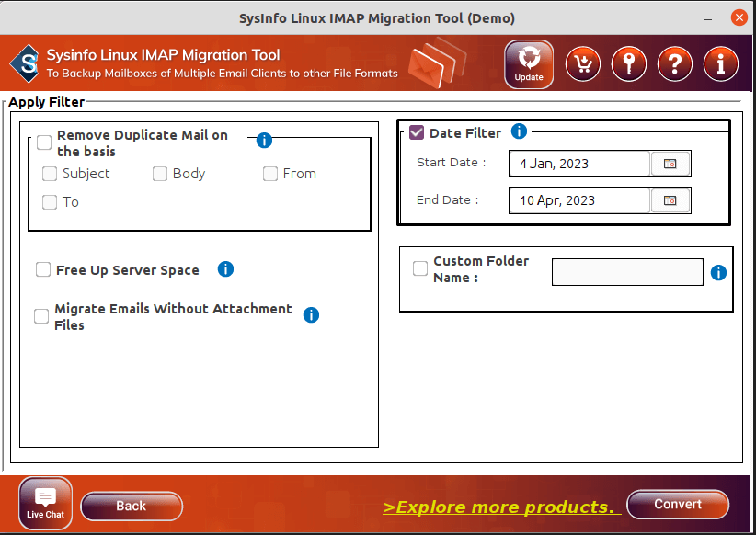
Task: Click the Back button
Action: coord(132,507)
